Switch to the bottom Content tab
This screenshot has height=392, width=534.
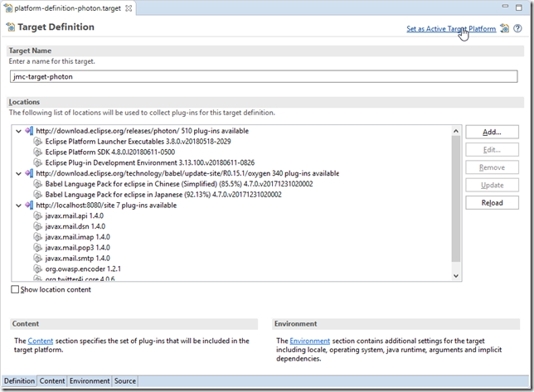coord(52,380)
